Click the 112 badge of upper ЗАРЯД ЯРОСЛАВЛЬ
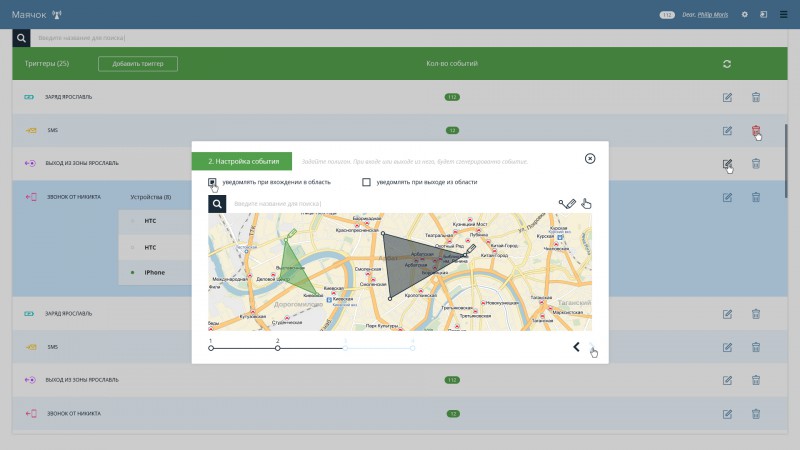Screen dimensions: 800x450 [452, 97]
